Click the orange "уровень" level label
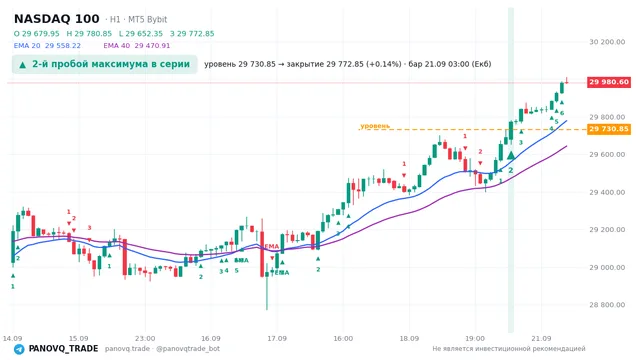 (x=375, y=126)
